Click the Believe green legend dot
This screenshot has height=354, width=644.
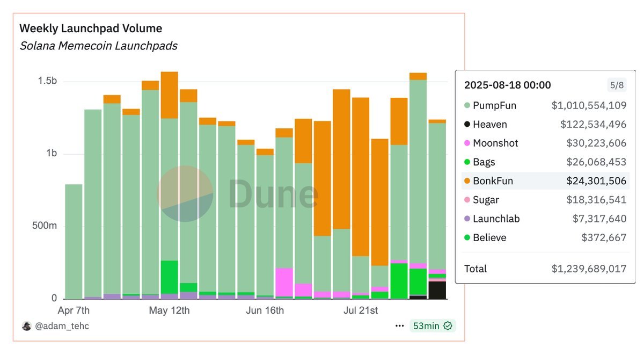coord(467,237)
